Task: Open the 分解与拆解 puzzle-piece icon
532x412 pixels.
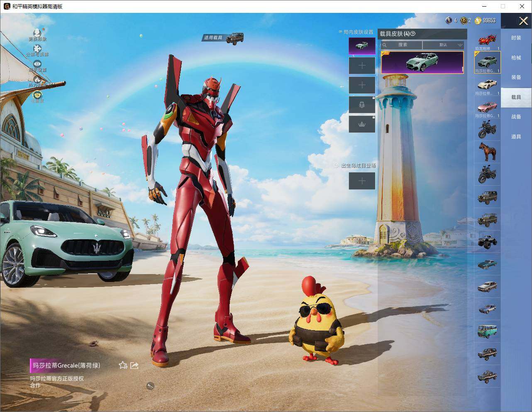Action: point(37,49)
